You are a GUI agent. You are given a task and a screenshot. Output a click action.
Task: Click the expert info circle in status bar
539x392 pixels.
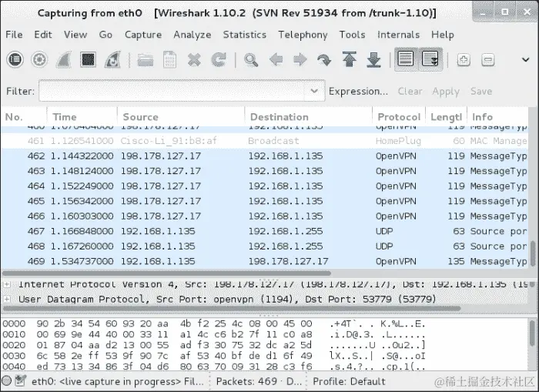6,381
